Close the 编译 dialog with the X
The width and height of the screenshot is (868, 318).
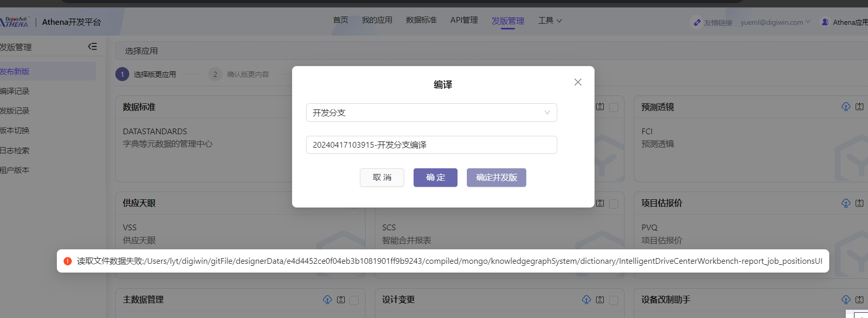[578, 82]
